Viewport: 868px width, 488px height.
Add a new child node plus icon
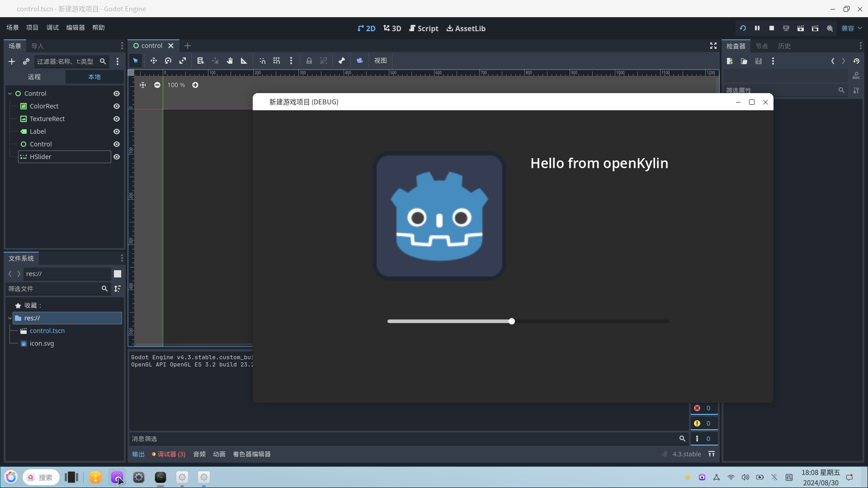coord(12,61)
